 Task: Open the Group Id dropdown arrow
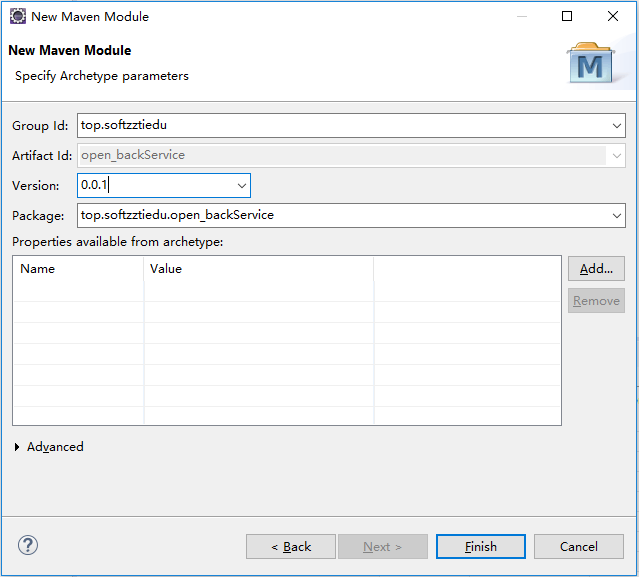coord(617,126)
